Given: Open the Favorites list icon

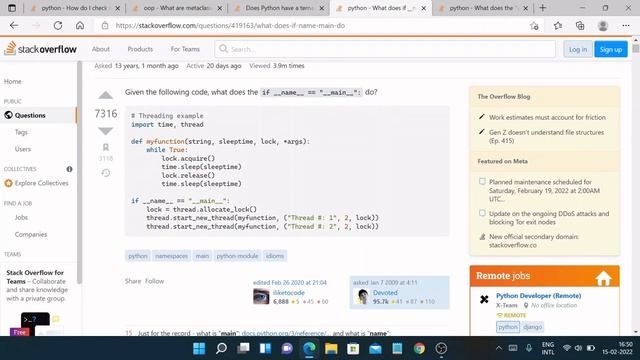Looking at the screenshot, I should (x=558, y=26).
